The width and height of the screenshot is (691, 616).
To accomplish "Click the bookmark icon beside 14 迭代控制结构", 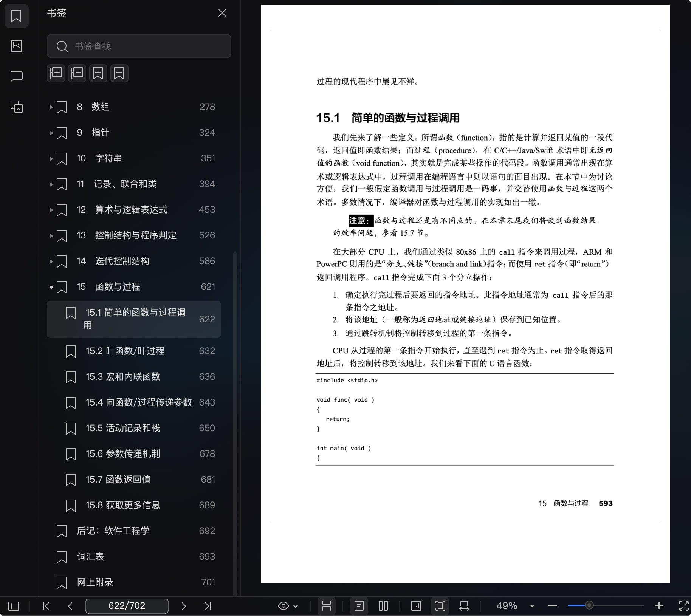I will tap(62, 261).
